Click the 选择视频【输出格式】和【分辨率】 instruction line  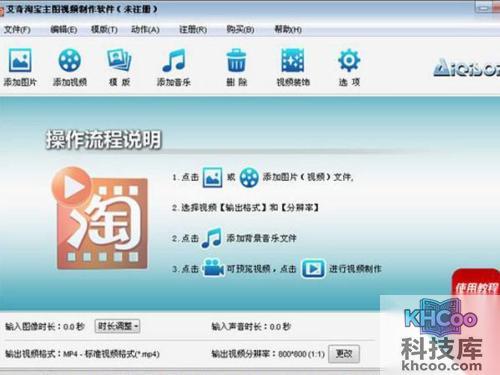tap(245, 208)
